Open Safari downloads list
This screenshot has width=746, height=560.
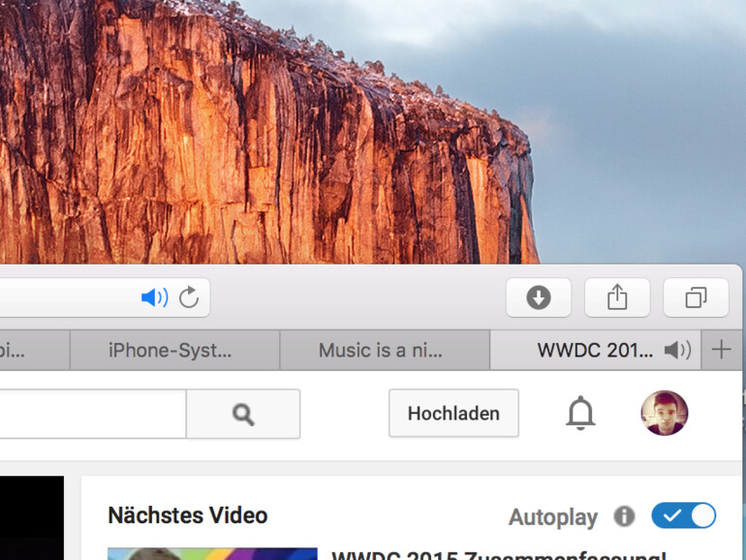(x=539, y=297)
